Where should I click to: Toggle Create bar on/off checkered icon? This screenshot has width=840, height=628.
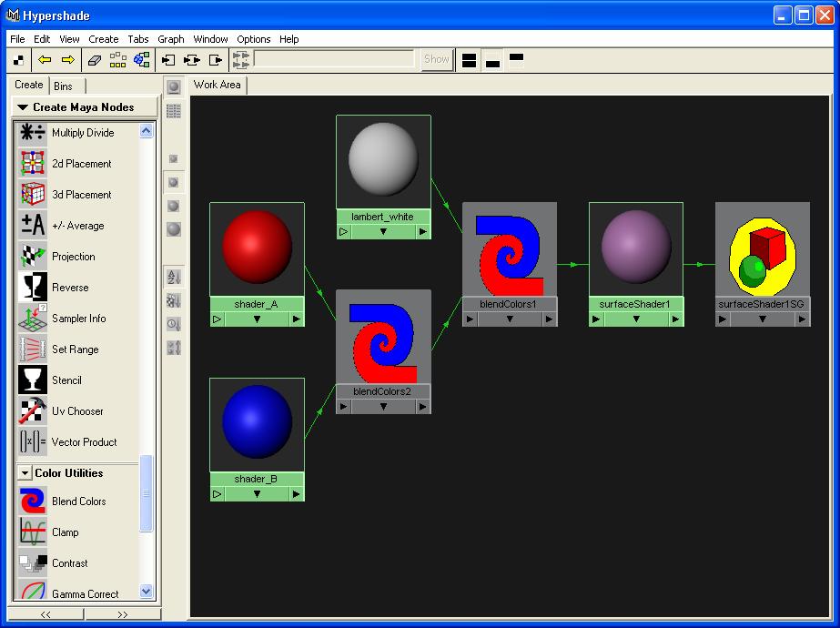(19, 60)
